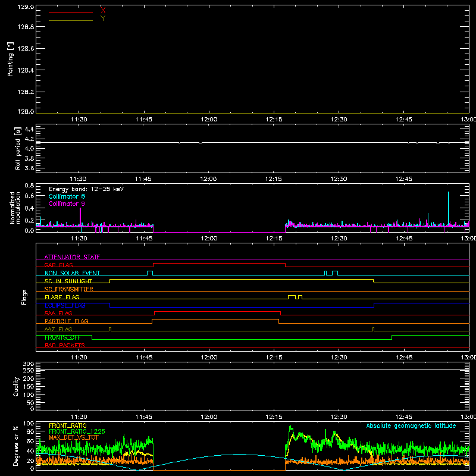This screenshot has height=476, width=476.
Task: Click the 'Normalized modulation' axis title
Action: tap(15, 208)
